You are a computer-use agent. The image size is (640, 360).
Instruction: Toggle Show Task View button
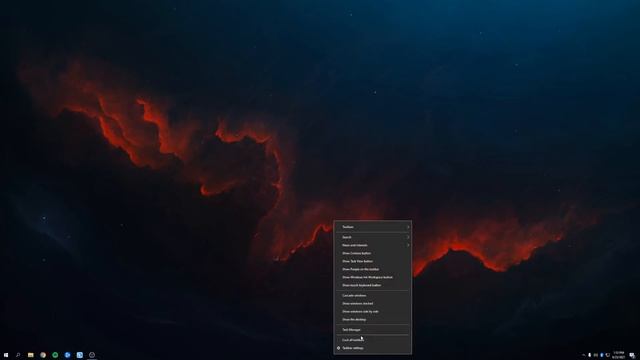click(373, 261)
